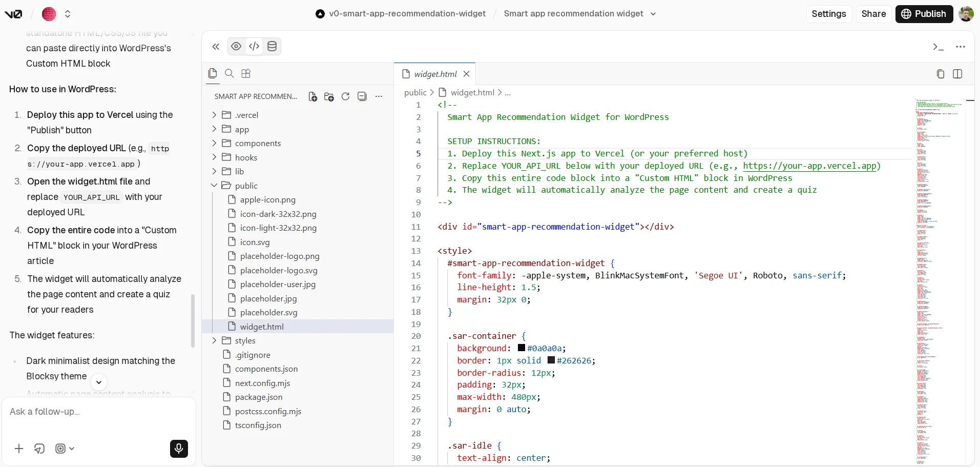Open the search icon in file sidebar

tap(230, 73)
